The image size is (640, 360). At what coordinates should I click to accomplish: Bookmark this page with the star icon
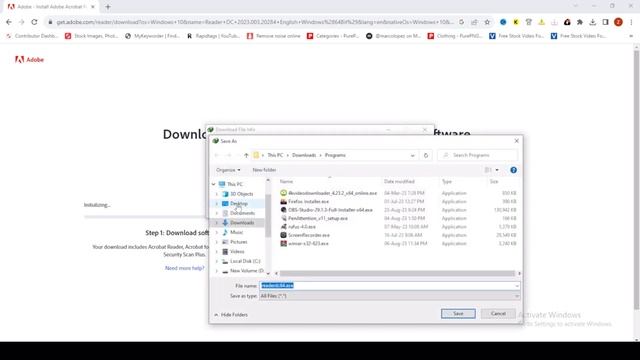click(x=487, y=22)
